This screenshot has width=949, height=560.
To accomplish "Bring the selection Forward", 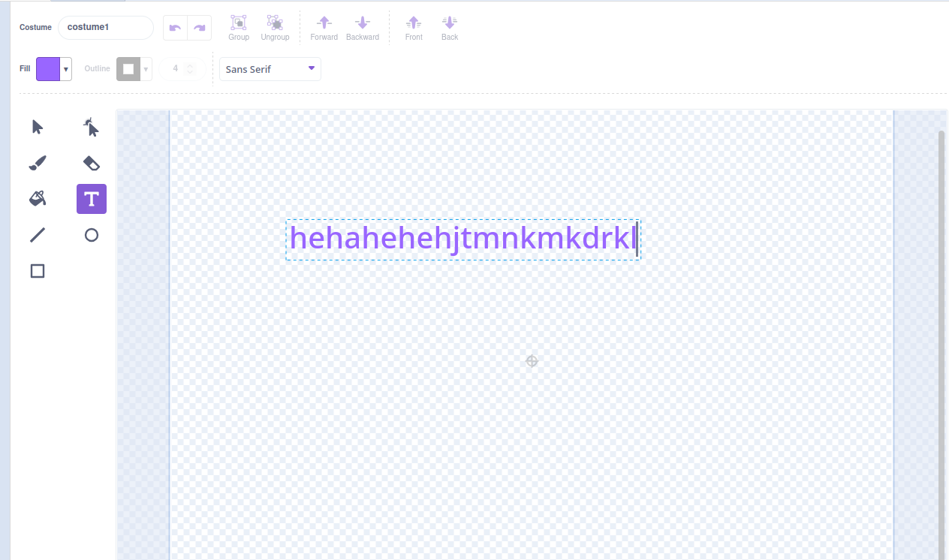I will click(324, 27).
